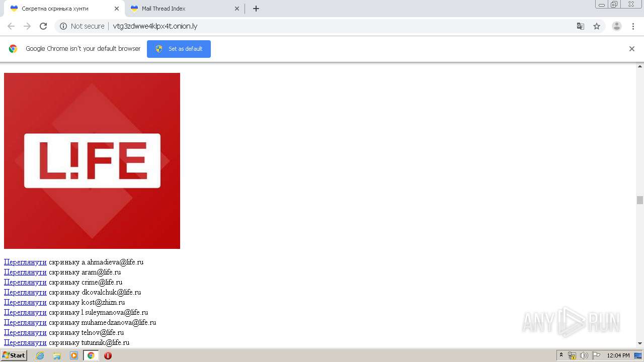Click the text "Google Chrome isn't your default browser"
The height and width of the screenshot is (362, 644).
[83, 49]
